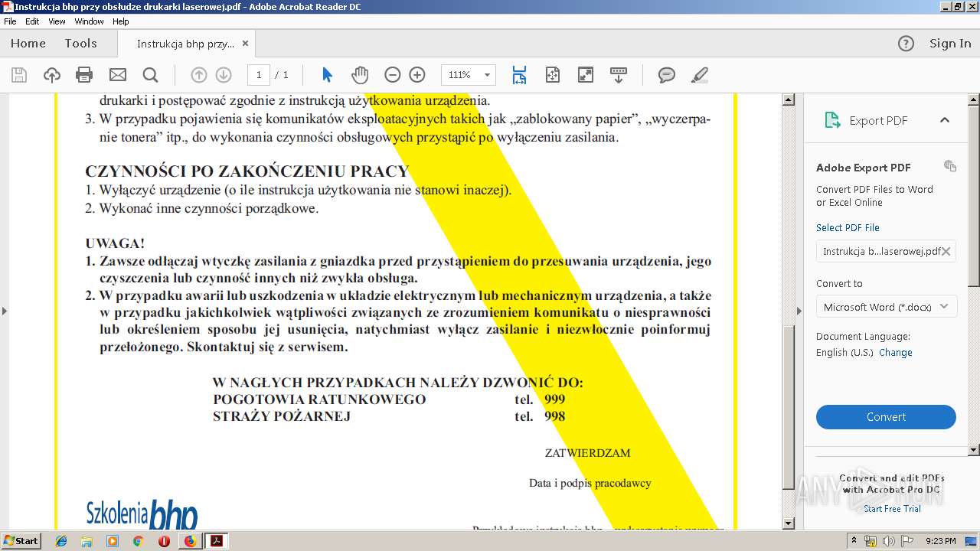
Task: Collapse the Export PDF section chevron
Action: coord(945,120)
